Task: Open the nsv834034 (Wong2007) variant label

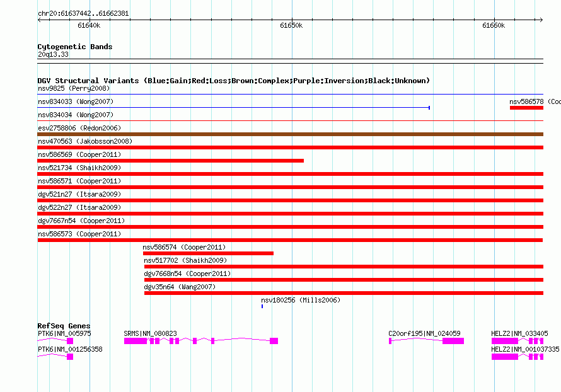Action: (76, 115)
